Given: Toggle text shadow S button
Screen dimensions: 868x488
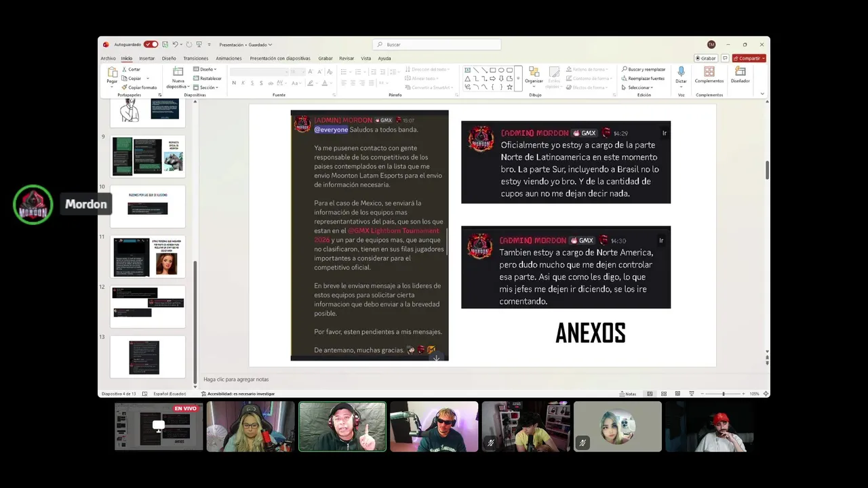Looking at the screenshot, I should (x=261, y=83).
